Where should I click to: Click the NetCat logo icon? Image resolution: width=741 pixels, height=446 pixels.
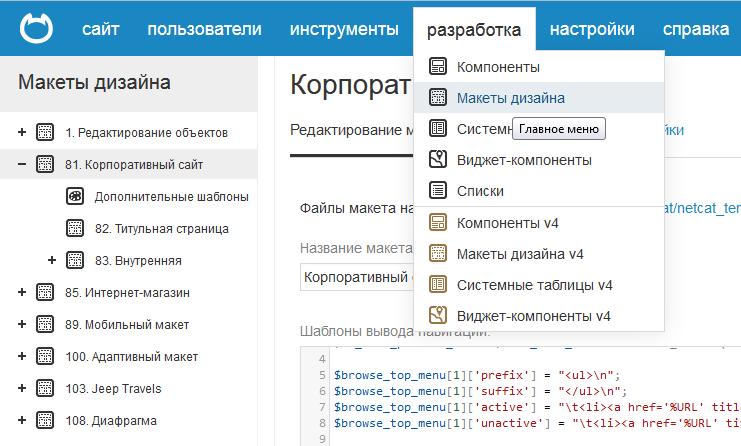point(35,28)
